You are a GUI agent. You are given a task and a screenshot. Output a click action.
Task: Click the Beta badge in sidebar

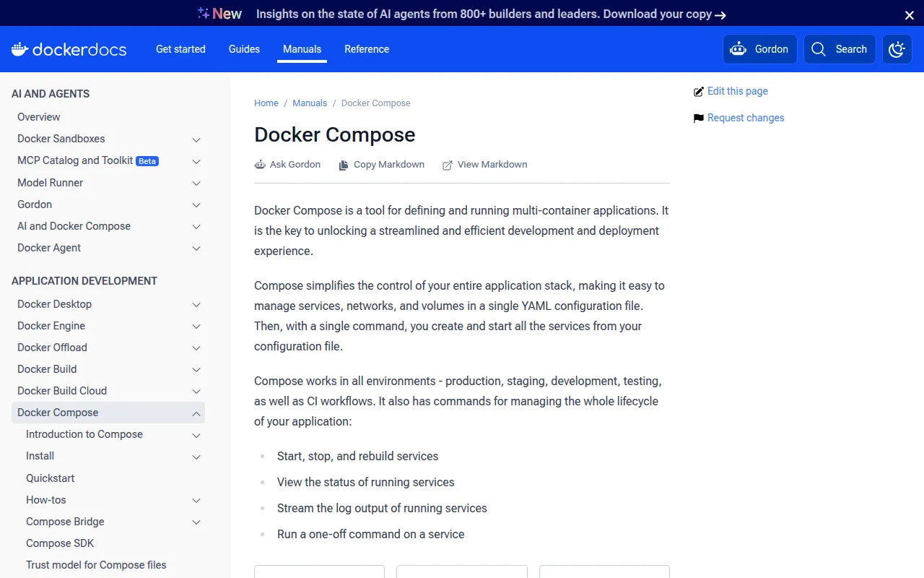coord(147,161)
